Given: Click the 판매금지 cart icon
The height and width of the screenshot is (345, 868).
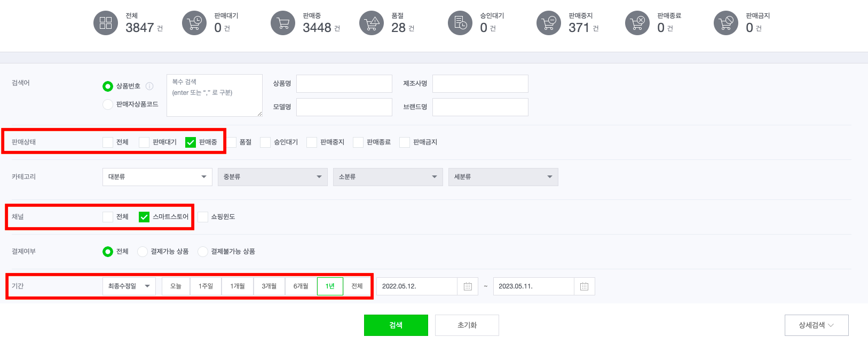Looking at the screenshot, I should click(726, 23).
